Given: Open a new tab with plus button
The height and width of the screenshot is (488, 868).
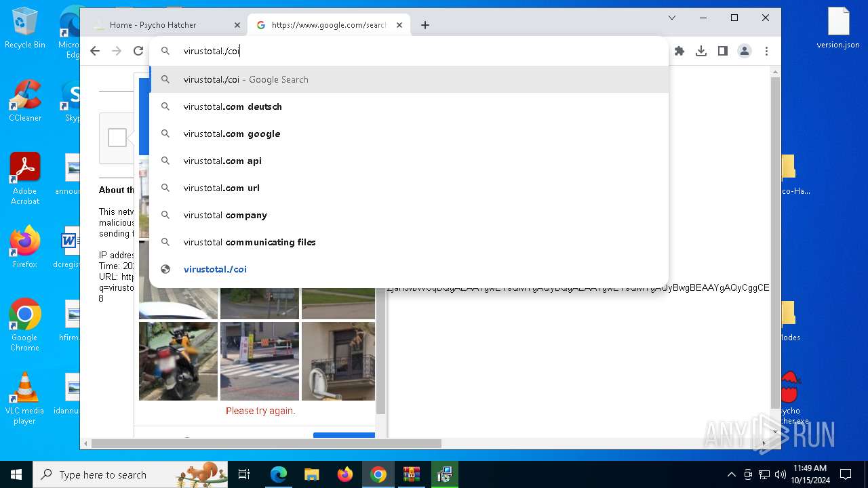Looking at the screenshot, I should tap(425, 25).
